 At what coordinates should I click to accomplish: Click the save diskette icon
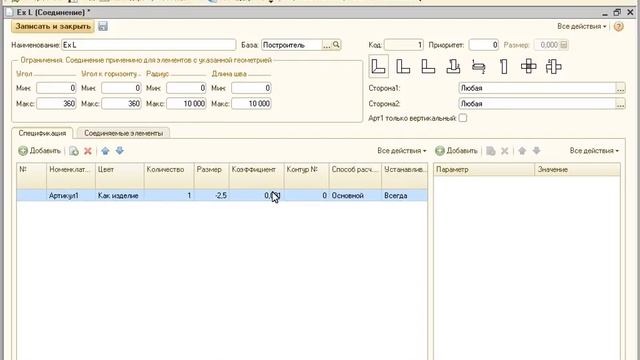point(103,27)
